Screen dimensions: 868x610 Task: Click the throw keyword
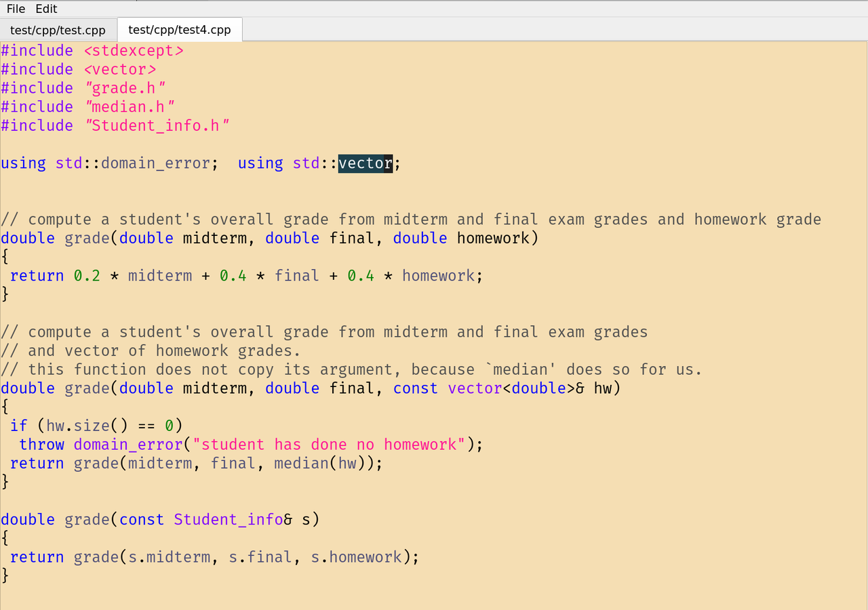[x=41, y=445]
